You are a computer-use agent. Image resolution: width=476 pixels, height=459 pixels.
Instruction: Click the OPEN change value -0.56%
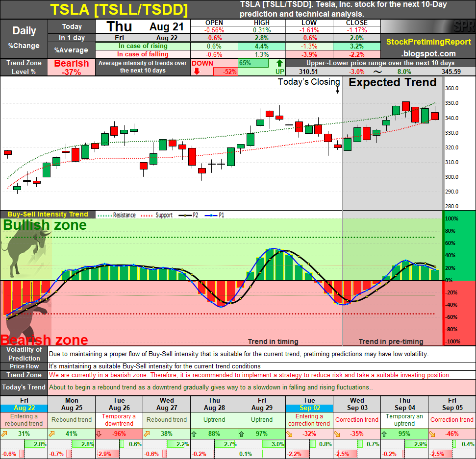pos(214,30)
